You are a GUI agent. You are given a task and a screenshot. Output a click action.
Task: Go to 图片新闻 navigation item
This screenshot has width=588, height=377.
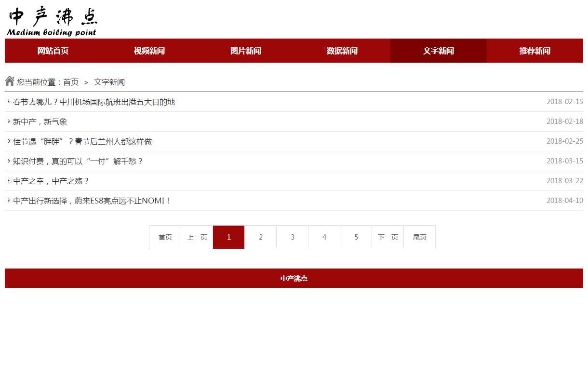click(246, 51)
